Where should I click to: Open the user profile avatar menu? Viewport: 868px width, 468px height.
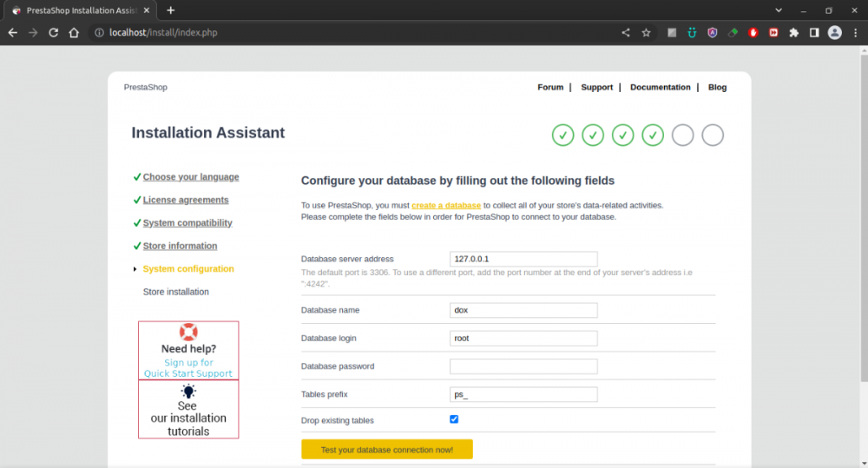pos(835,33)
